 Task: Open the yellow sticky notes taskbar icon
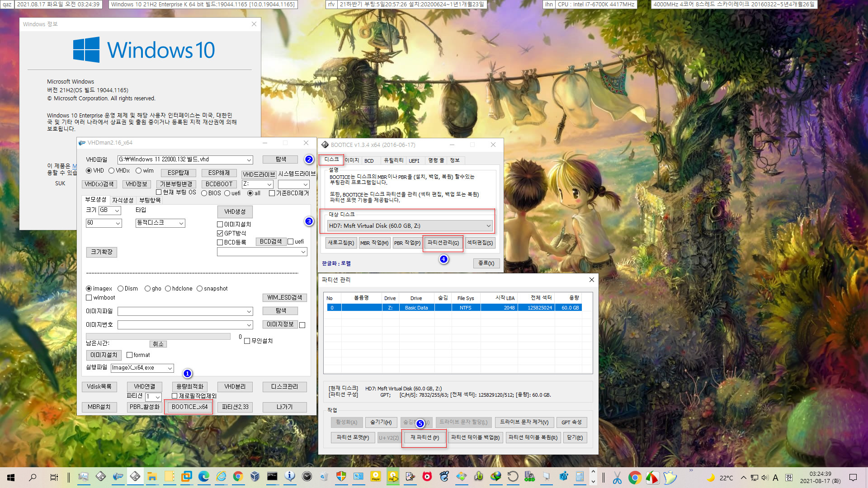coord(169,477)
